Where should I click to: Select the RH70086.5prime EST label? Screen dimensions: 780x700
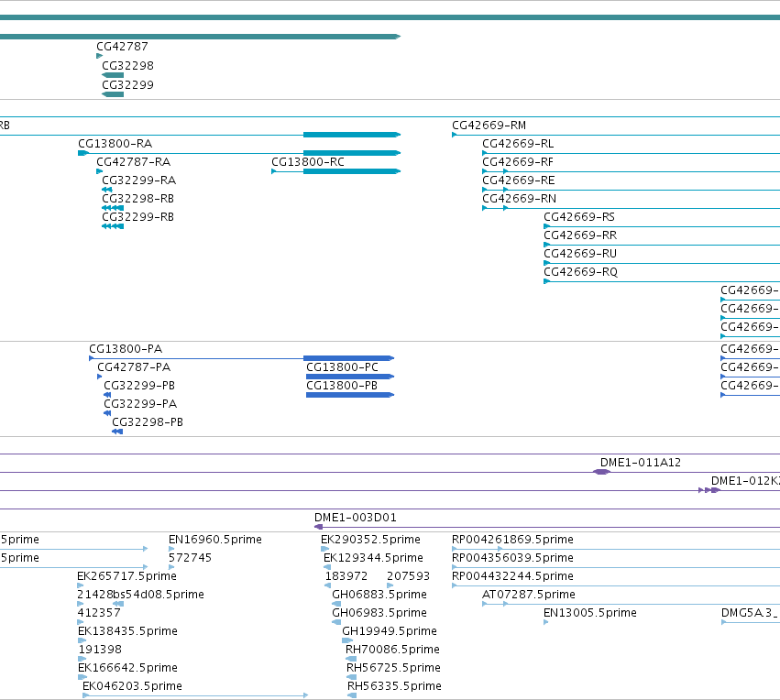point(392,651)
